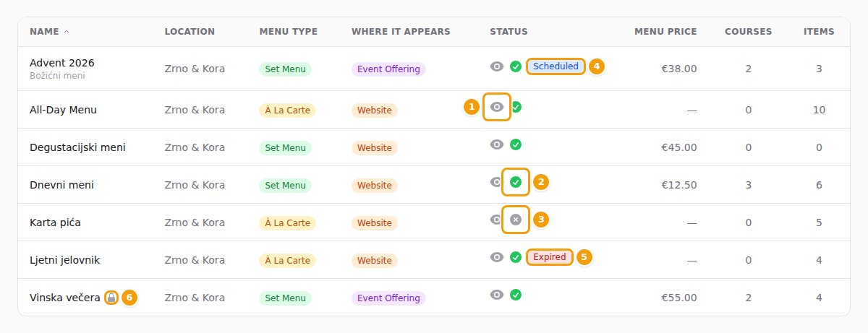Click the À La Carte badge for Karta pića

(287, 223)
